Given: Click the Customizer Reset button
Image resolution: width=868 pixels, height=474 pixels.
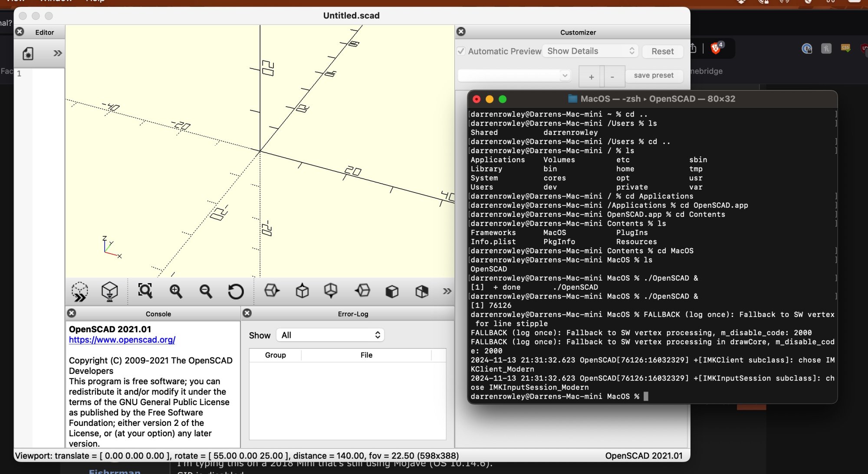Looking at the screenshot, I should 662,51.
